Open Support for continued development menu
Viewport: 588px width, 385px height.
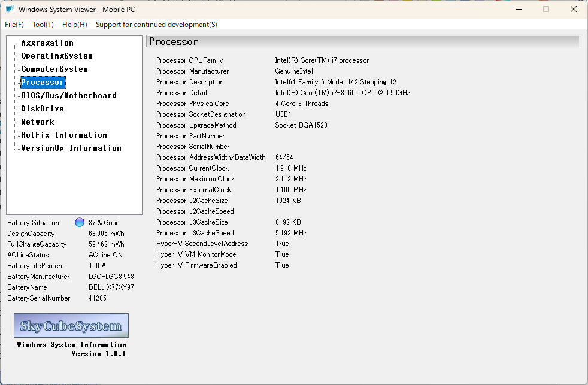pyautogui.click(x=156, y=25)
